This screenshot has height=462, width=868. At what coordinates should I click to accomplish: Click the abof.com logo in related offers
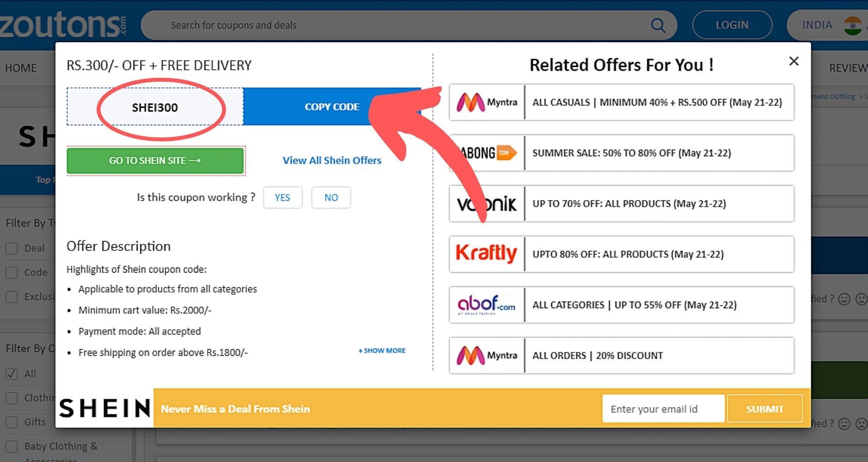487,305
